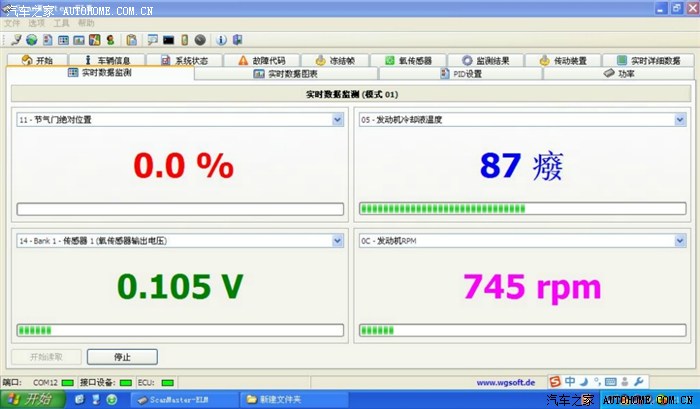
Task: Click the exit door icon in toolbar
Action: click(237, 40)
